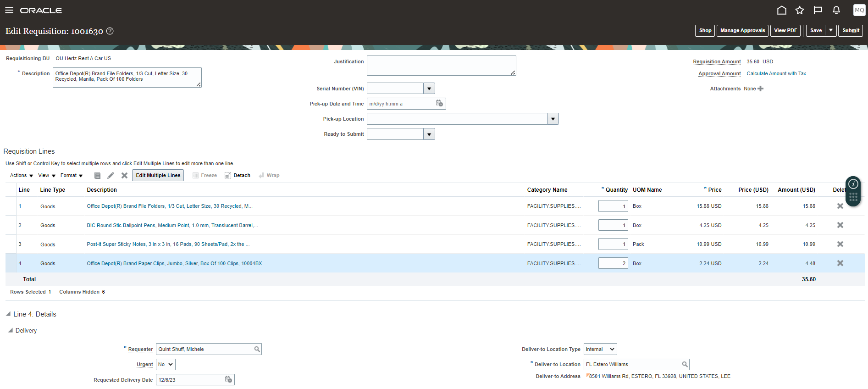This screenshot has width=868, height=389.
Task: Open the Format menu
Action: pyautogui.click(x=72, y=176)
